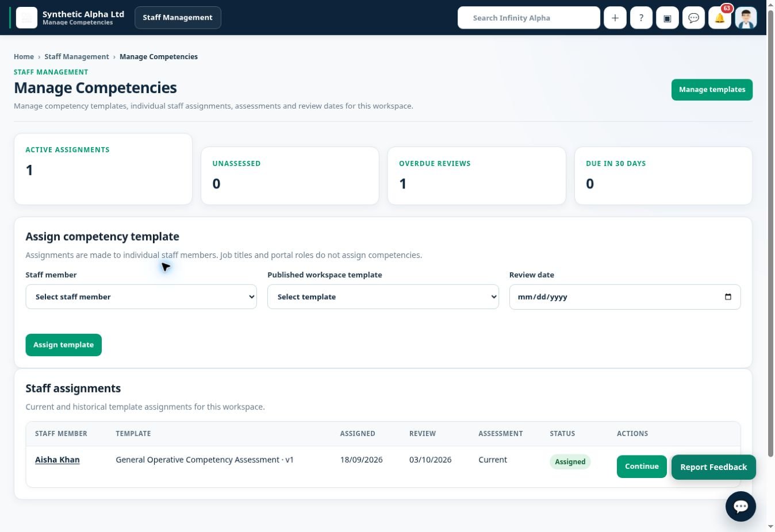The image size is (775, 532).
Task: Expand the Staff member dropdown
Action: 141,297
